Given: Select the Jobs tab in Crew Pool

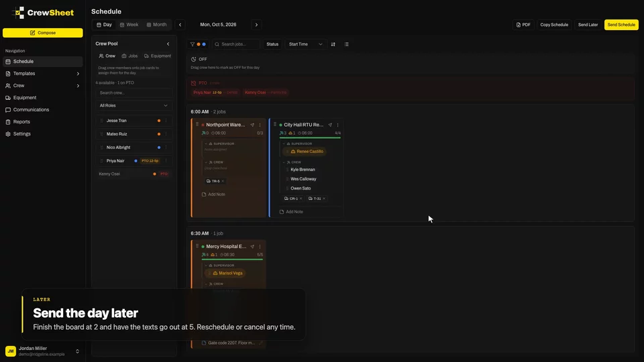Looking at the screenshot, I should 129,56.
